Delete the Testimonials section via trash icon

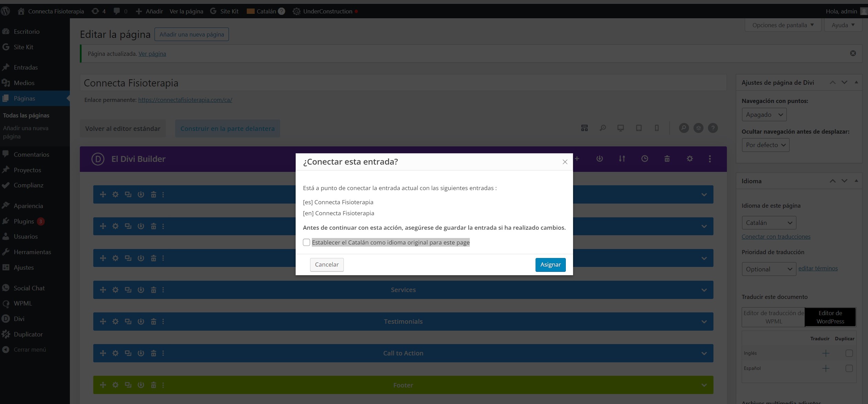(x=154, y=322)
